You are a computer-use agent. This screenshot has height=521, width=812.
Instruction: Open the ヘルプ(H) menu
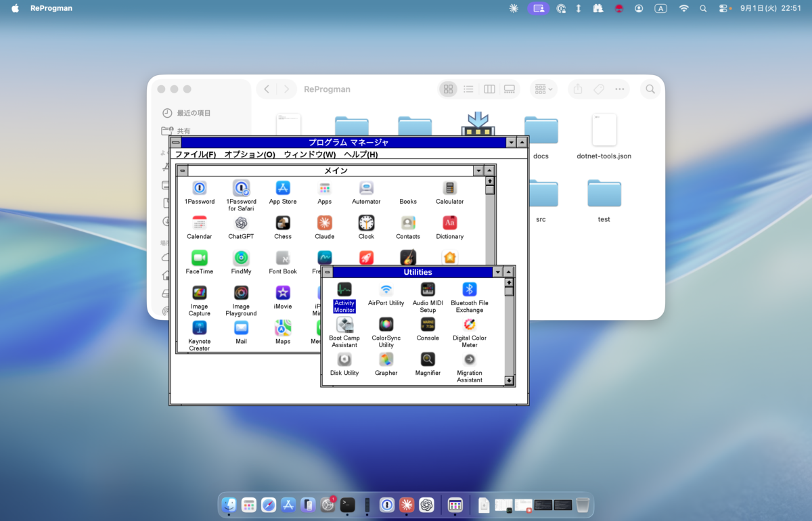pos(361,154)
